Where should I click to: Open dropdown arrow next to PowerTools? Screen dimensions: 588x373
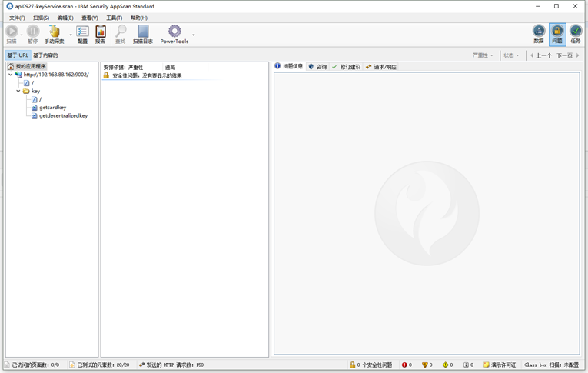(194, 35)
